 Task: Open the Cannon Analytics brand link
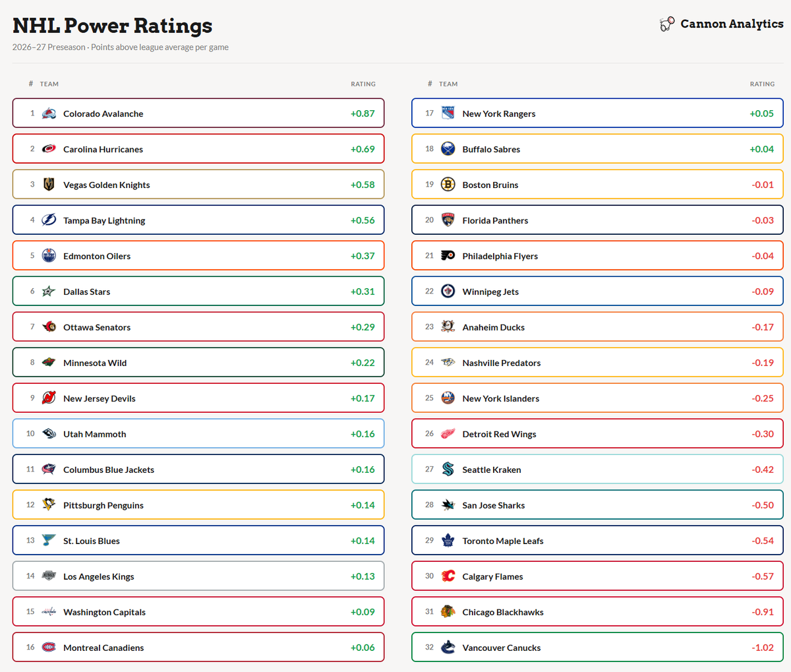[x=721, y=24]
